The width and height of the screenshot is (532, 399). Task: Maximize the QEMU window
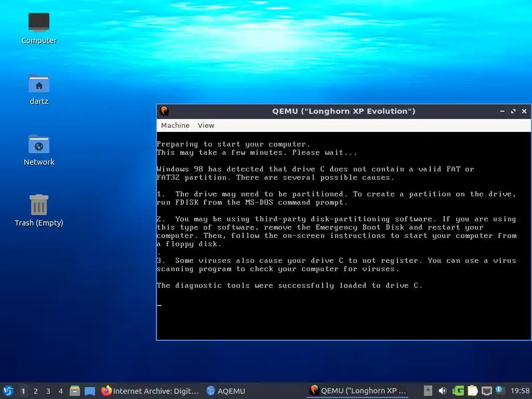[513, 111]
